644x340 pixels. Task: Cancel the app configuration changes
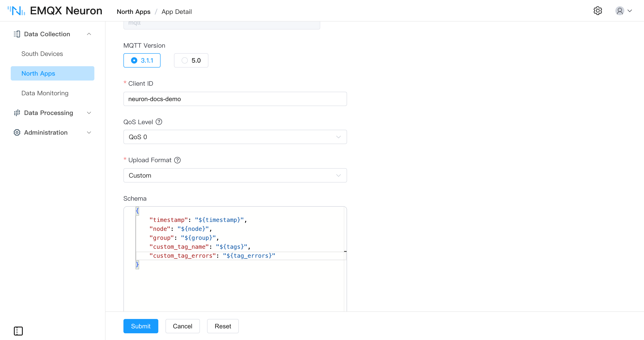182,326
